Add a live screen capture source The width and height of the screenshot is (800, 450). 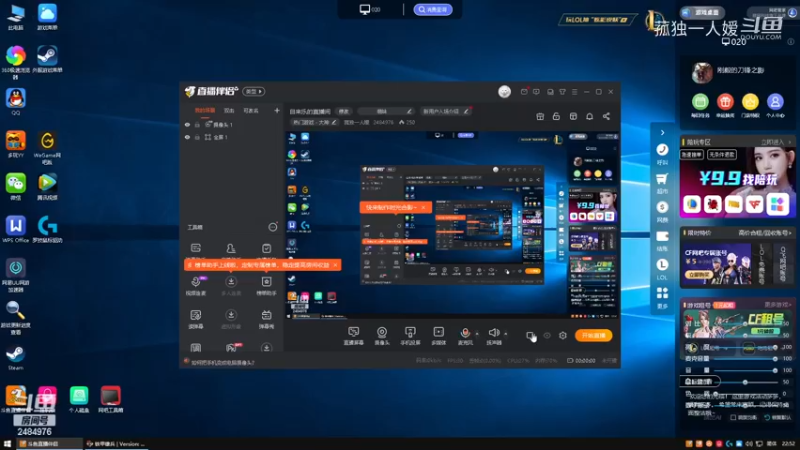tap(353, 336)
